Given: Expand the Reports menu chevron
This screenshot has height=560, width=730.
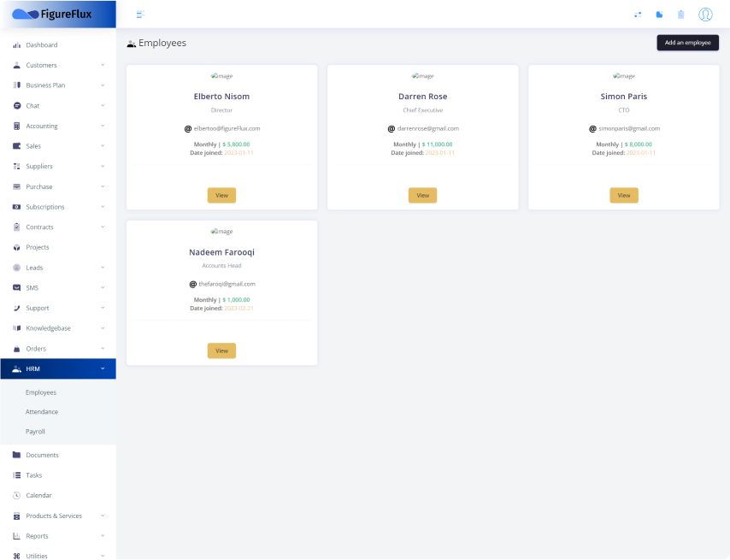Looking at the screenshot, I should (x=103, y=536).
